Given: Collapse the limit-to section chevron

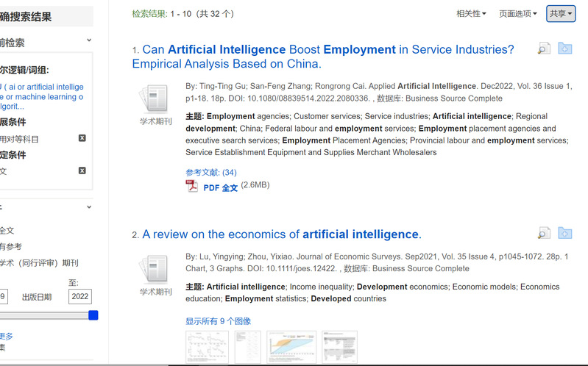Looking at the screenshot, I should 89,207.
